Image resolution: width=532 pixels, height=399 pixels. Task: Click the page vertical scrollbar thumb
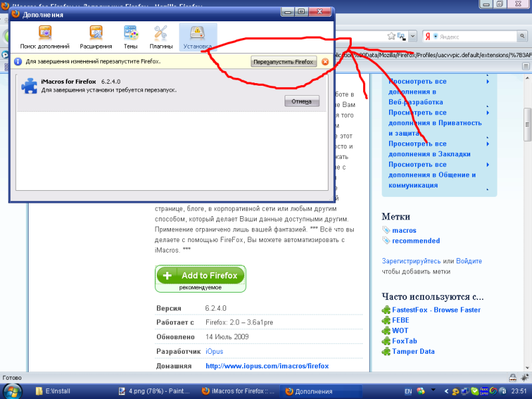click(x=527, y=124)
